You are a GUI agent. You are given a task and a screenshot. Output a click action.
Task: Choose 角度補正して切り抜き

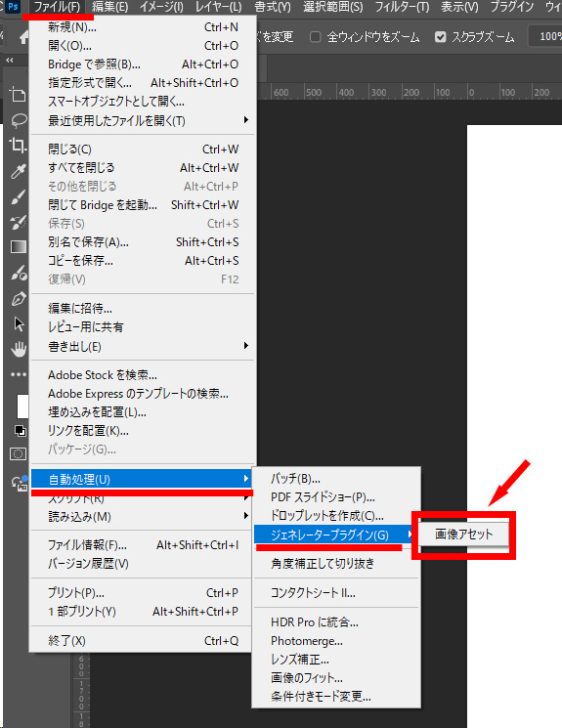(x=336, y=564)
